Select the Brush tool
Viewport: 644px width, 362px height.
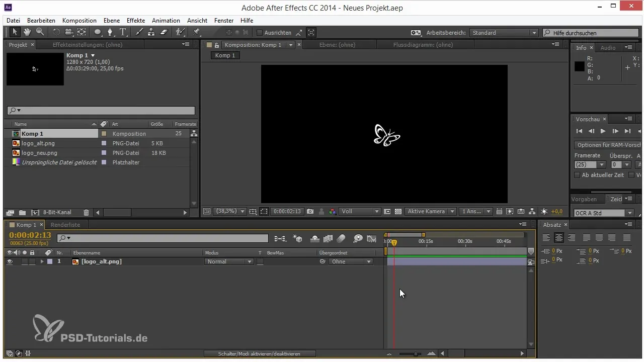139,32
